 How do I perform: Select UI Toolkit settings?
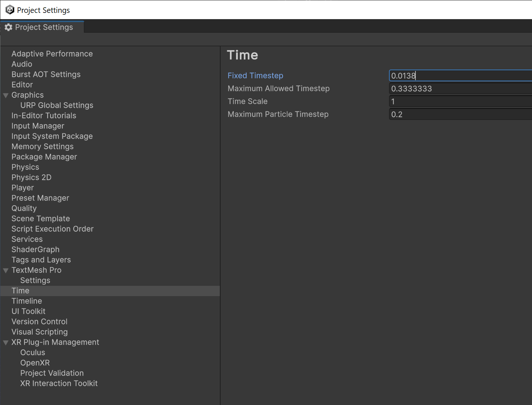28,311
